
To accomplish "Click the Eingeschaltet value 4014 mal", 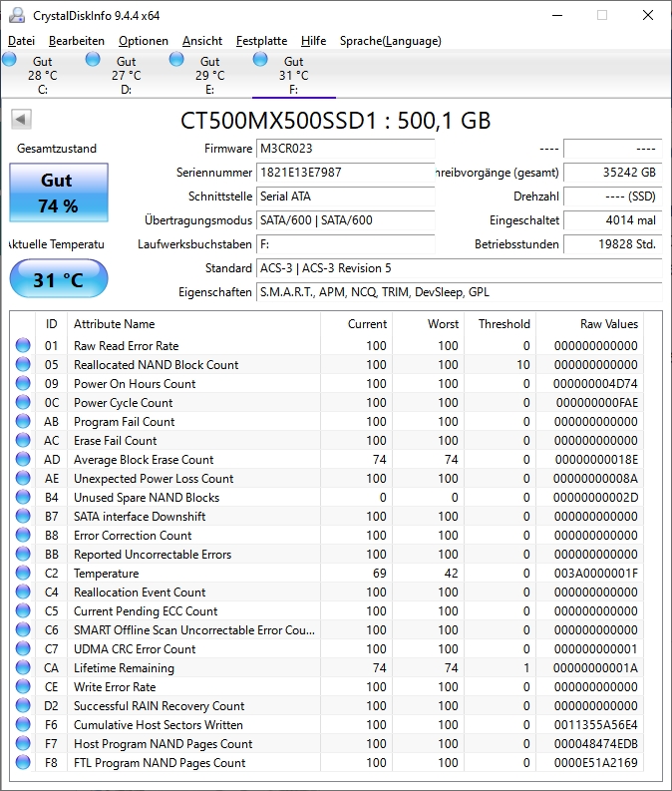I will coord(612,220).
